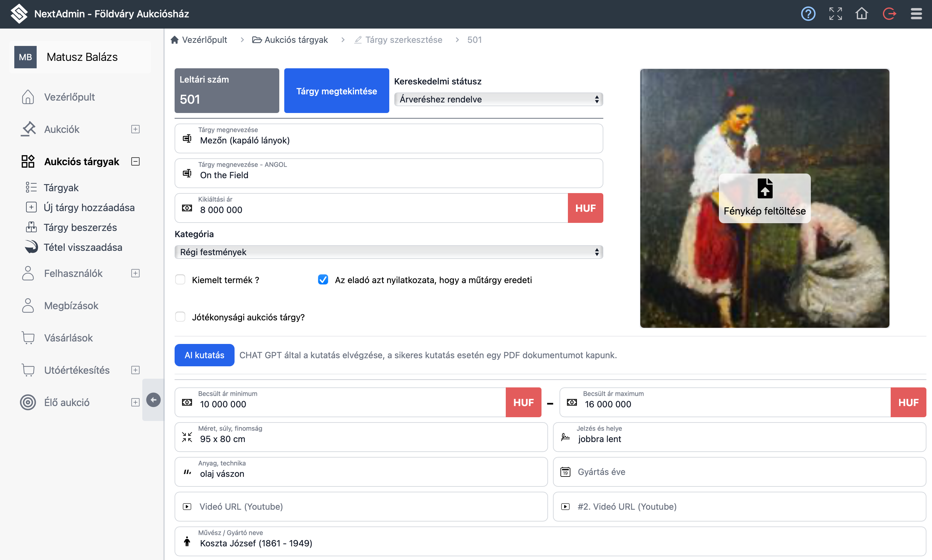
Task: Click the Tárgy megnevezése - ANGOL field
Action: [389, 173]
